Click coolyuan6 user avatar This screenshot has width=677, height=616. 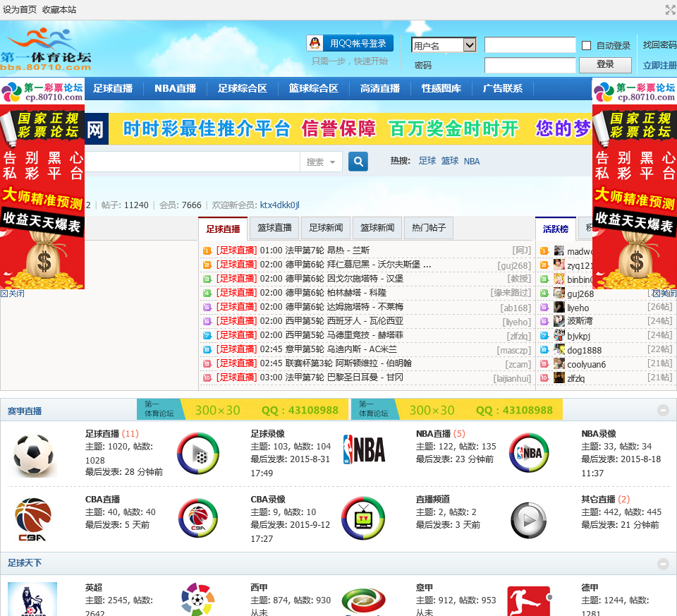(559, 364)
